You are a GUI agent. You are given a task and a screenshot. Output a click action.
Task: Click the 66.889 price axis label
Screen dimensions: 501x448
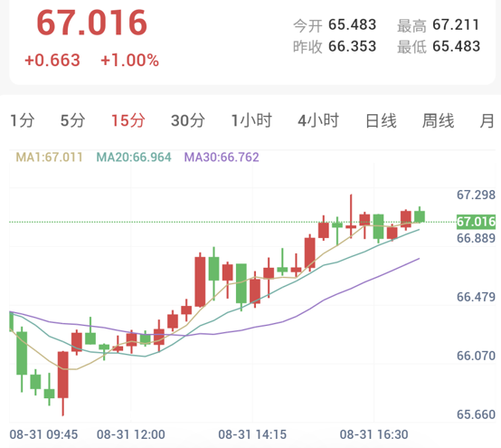click(x=476, y=238)
